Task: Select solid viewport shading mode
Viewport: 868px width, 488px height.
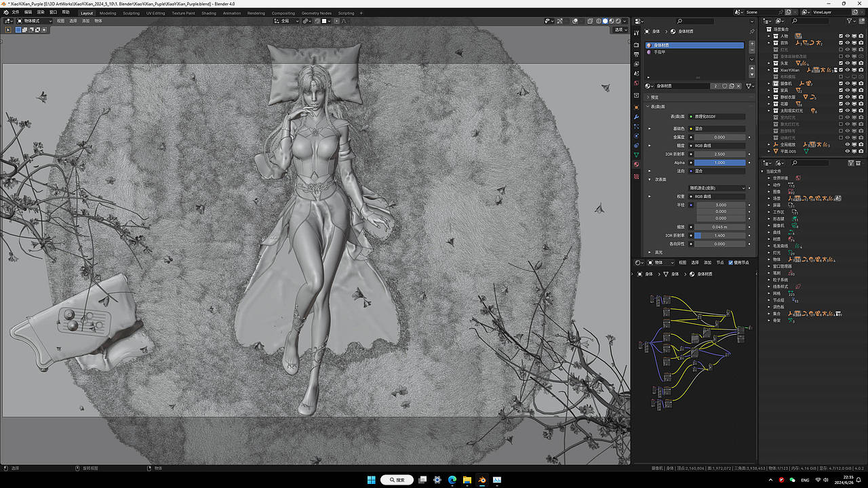Action: (606, 21)
